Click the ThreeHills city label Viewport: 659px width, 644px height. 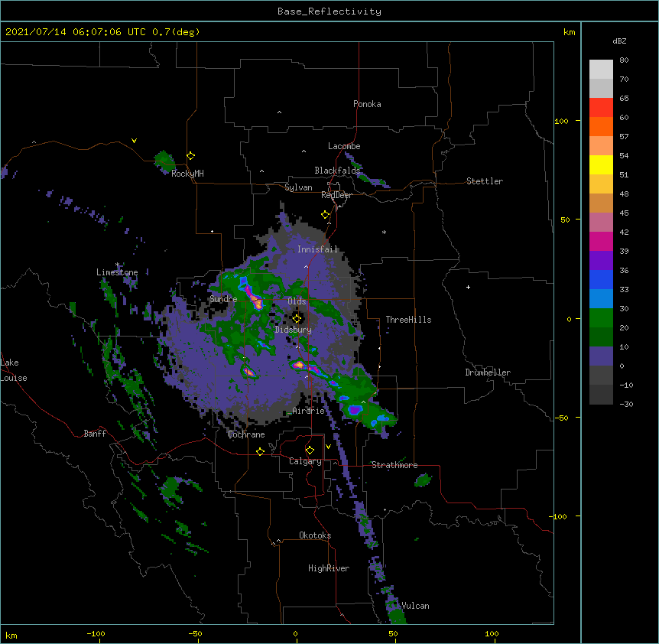coord(408,320)
